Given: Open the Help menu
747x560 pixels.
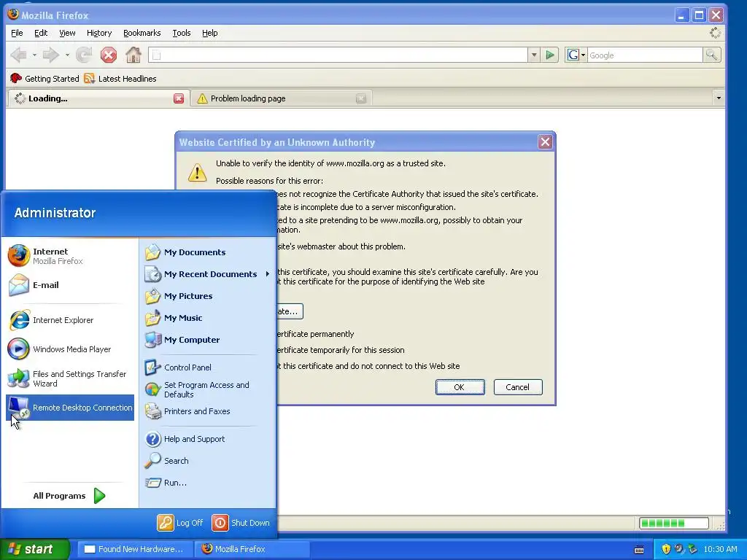Looking at the screenshot, I should pos(209,33).
